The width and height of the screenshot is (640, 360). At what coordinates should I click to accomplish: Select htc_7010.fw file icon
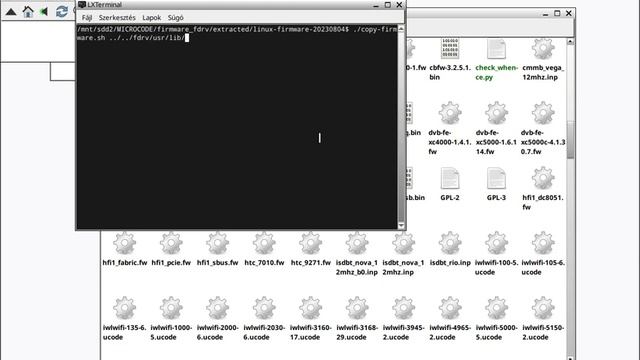[264, 243]
